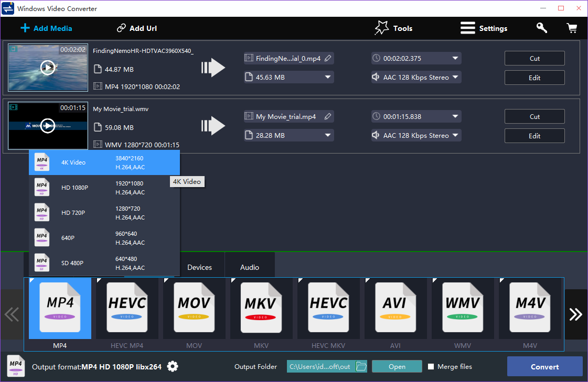Play the Finding Nemo video preview thumbnail

point(47,67)
